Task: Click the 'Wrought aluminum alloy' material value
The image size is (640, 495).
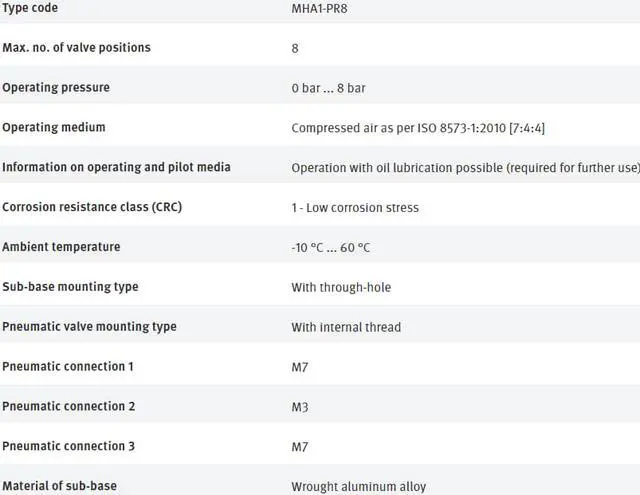Action: 358,487
